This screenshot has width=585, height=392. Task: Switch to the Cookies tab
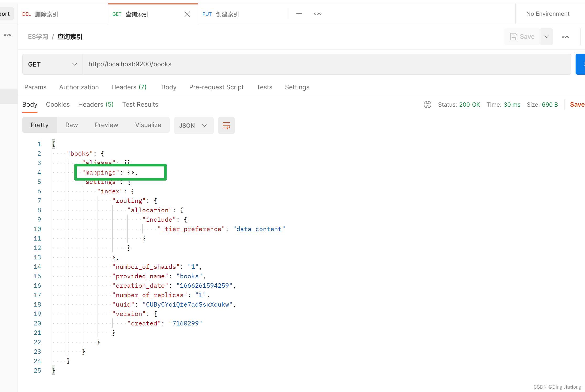pyautogui.click(x=58, y=105)
